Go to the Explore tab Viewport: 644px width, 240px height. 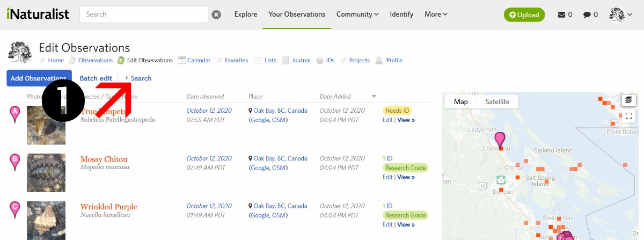[246, 14]
